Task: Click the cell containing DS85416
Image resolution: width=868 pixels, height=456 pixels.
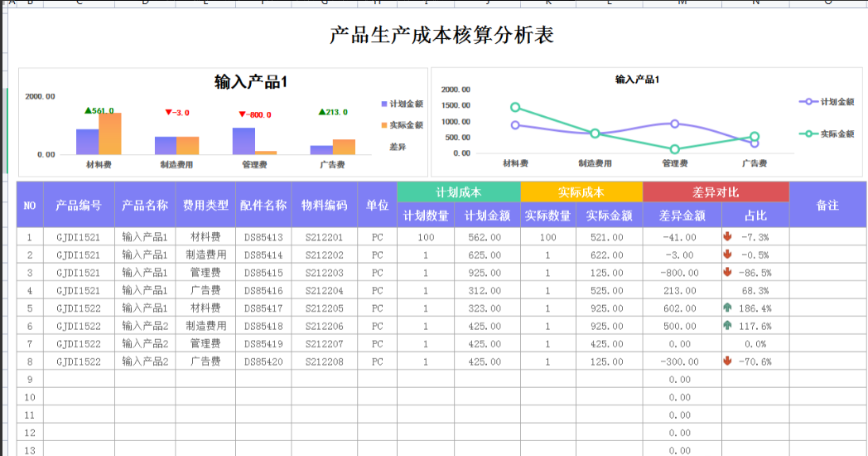Action: click(263, 290)
